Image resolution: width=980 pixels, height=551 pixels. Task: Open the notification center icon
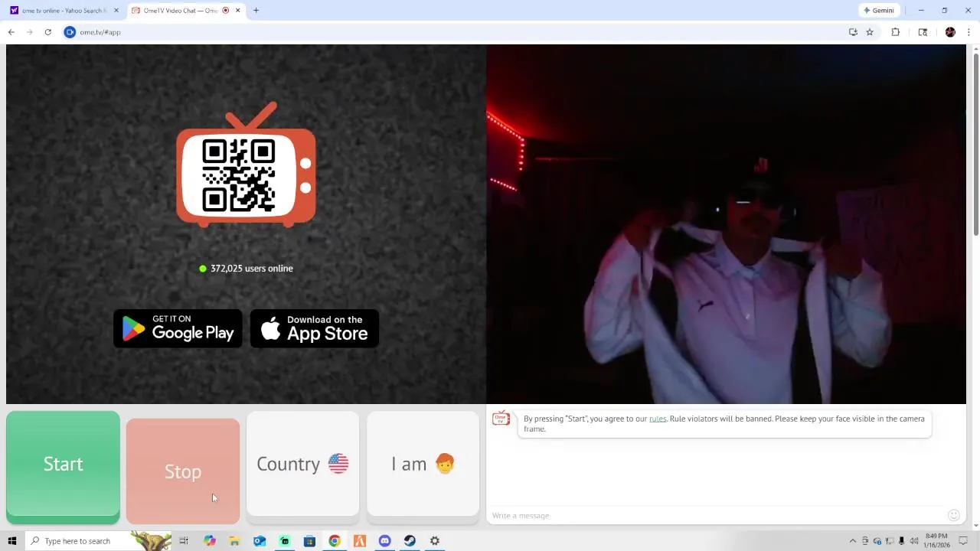(x=964, y=541)
